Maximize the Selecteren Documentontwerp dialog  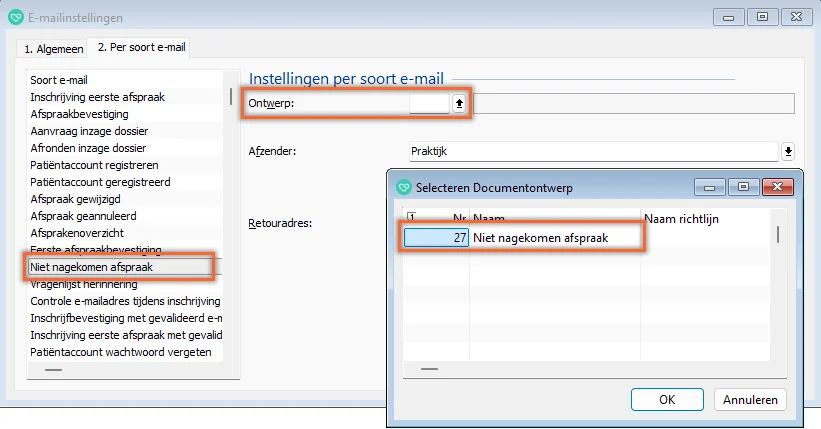[743, 187]
